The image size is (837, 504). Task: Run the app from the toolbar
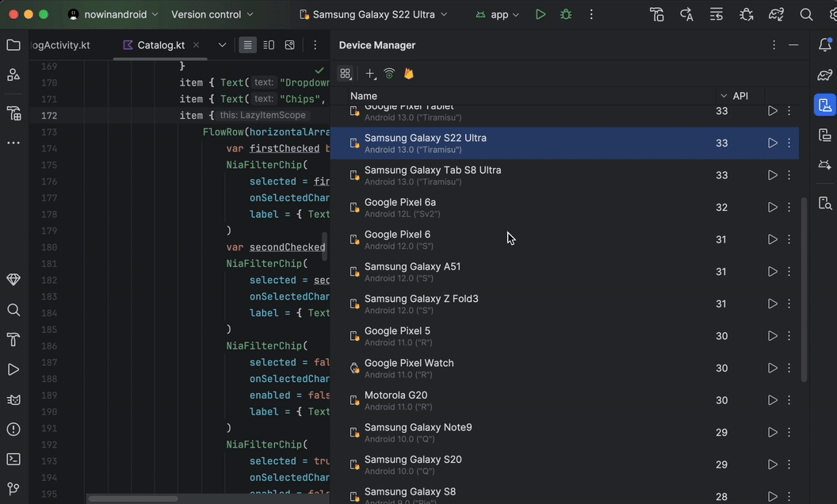pyautogui.click(x=541, y=14)
